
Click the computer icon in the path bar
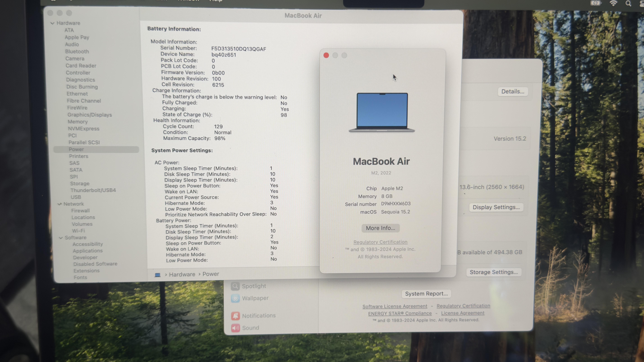coord(158,275)
